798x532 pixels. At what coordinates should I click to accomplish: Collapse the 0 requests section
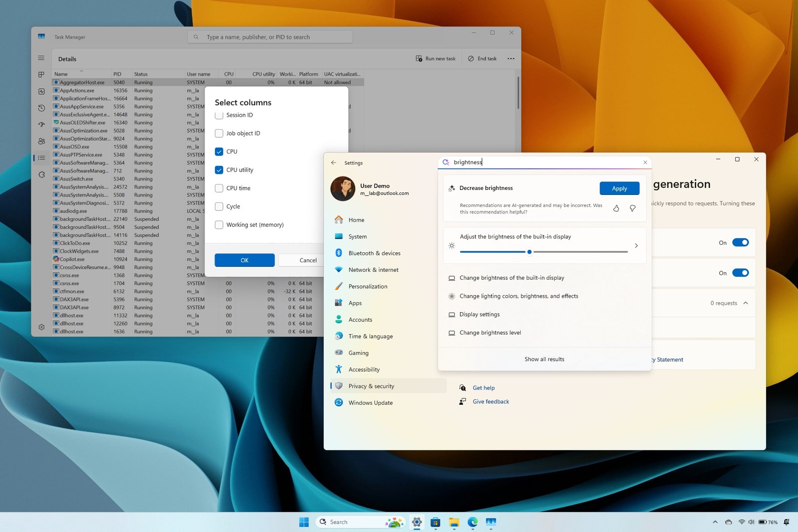pos(746,303)
